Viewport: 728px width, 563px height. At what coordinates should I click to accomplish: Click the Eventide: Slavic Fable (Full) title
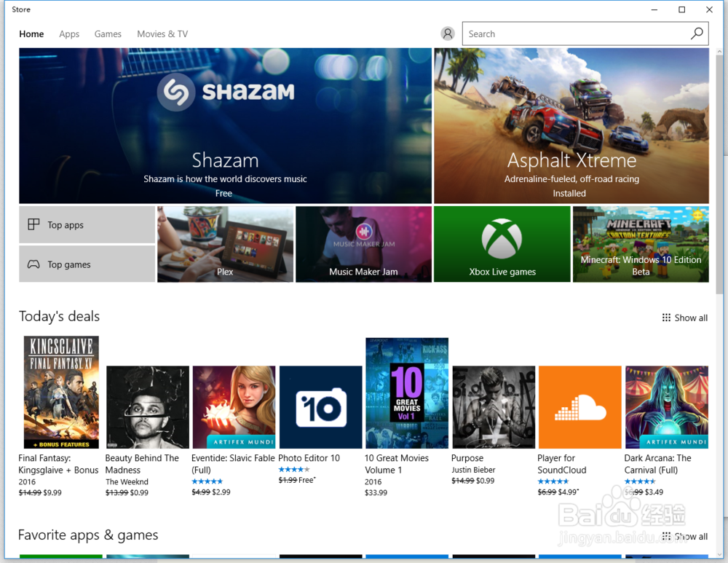pos(233,464)
